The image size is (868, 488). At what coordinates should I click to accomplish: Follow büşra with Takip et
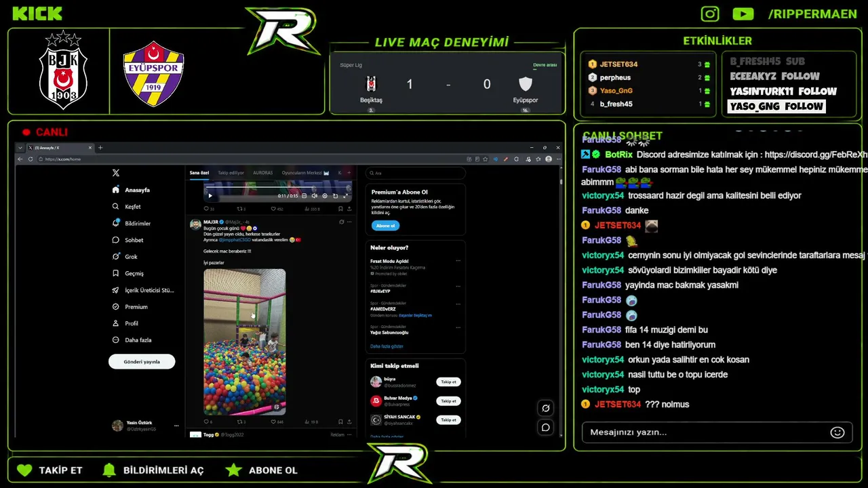point(448,382)
